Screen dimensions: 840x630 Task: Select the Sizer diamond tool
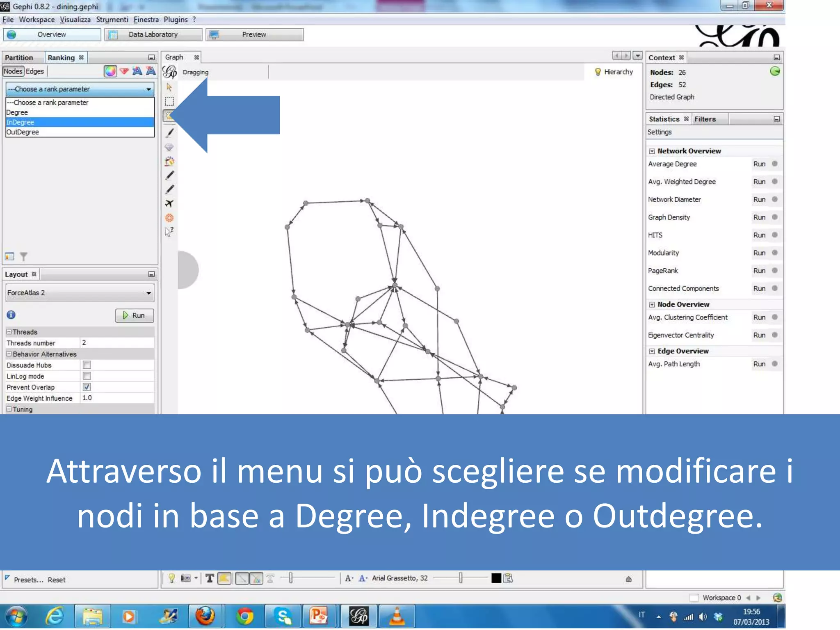point(169,147)
